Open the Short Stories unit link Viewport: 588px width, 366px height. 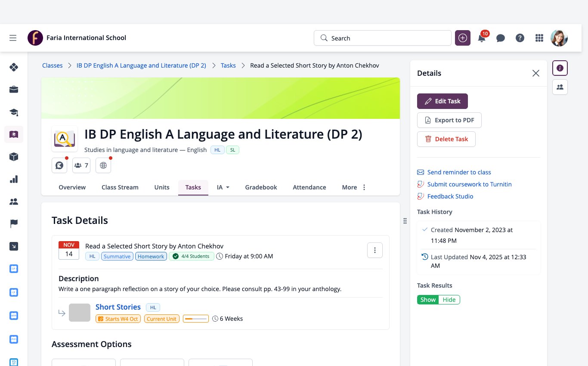[x=118, y=307]
